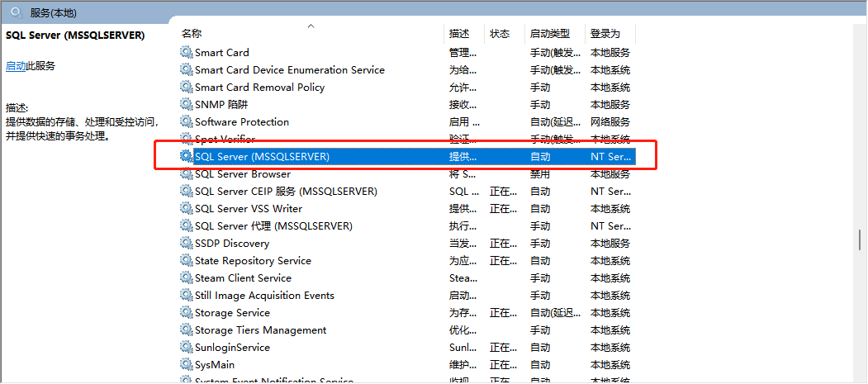The image size is (868, 384).
Task: Click the SunloginService gear icon
Action: point(187,347)
